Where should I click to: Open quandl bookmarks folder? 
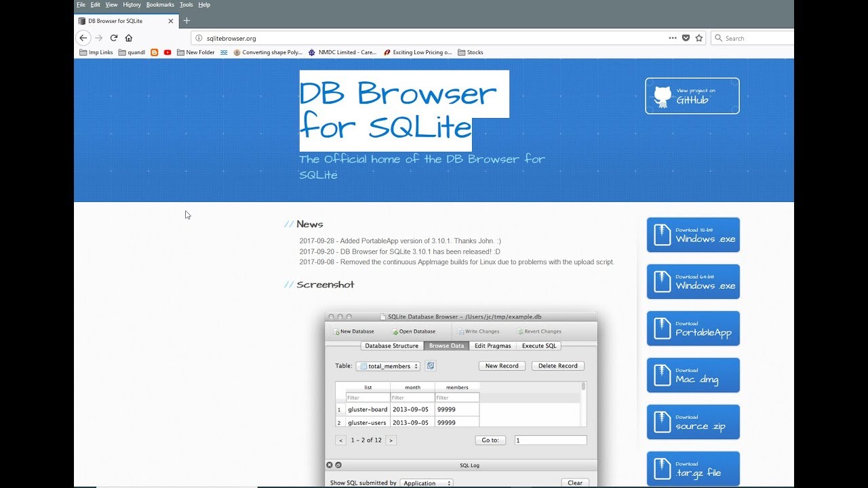pos(132,52)
